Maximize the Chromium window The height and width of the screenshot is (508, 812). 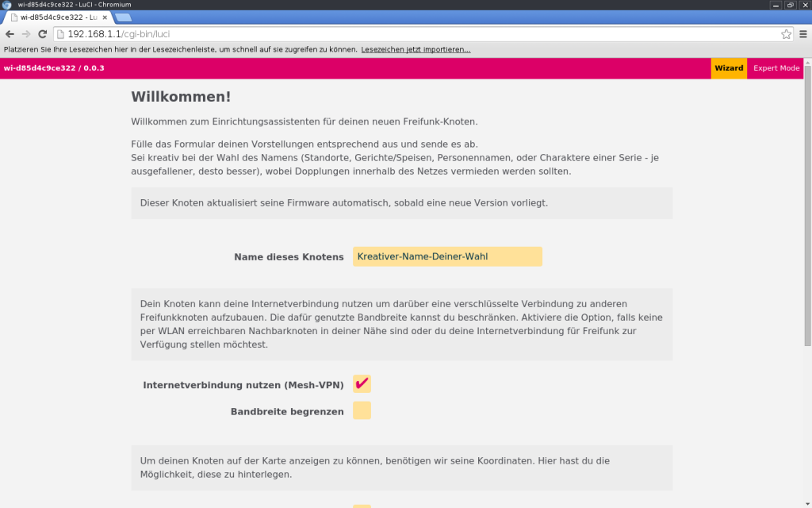790,5
